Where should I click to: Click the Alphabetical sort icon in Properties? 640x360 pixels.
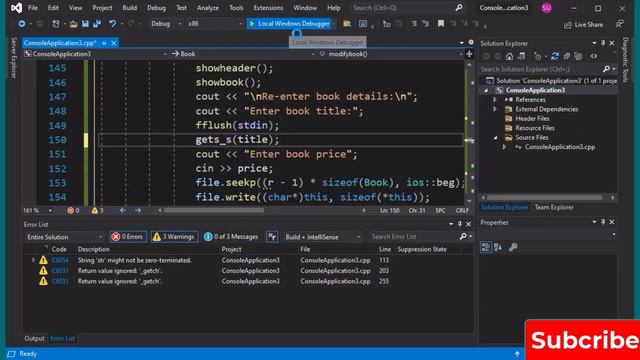(x=498, y=247)
